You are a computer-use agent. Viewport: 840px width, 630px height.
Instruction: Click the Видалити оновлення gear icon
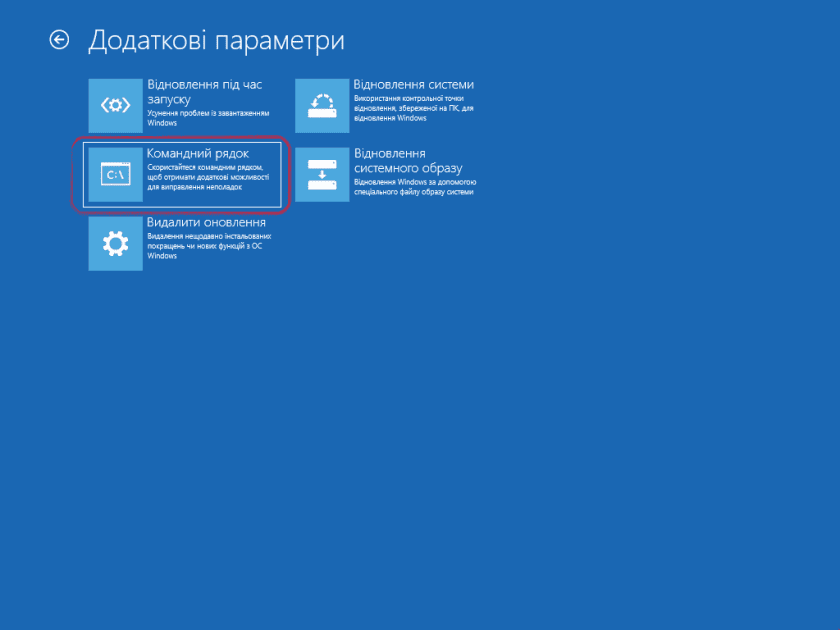coord(115,243)
